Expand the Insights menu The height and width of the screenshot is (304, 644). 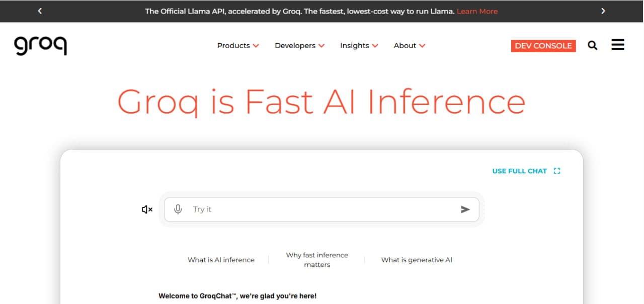coord(359,46)
